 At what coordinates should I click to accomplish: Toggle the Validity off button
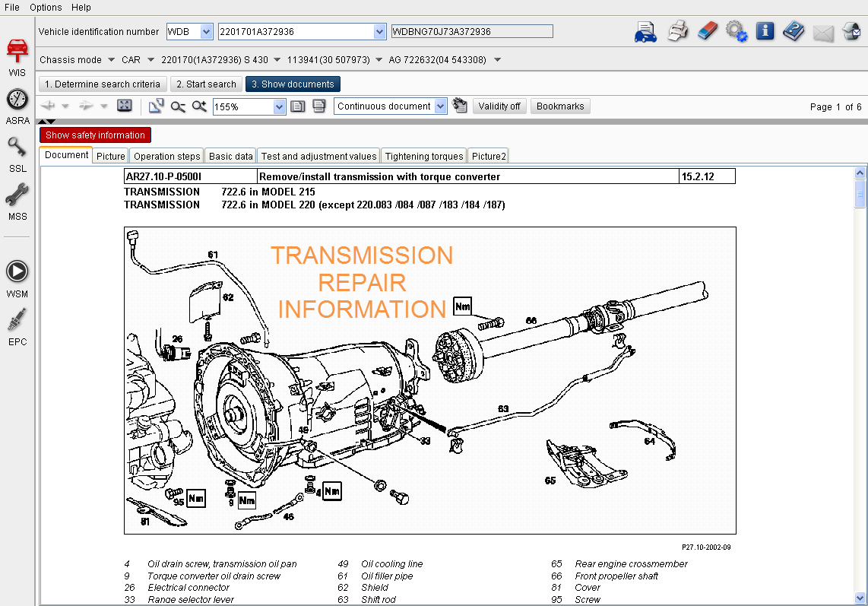click(x=499, y=106)
